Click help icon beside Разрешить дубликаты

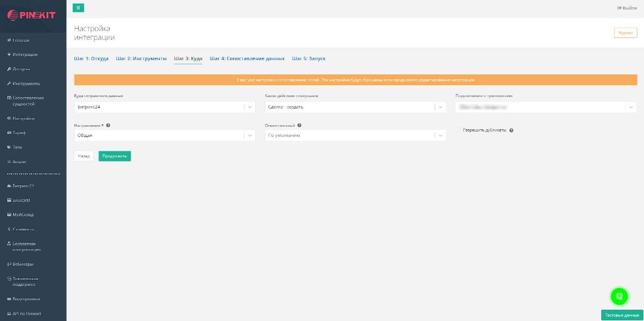tap(512, 130)
